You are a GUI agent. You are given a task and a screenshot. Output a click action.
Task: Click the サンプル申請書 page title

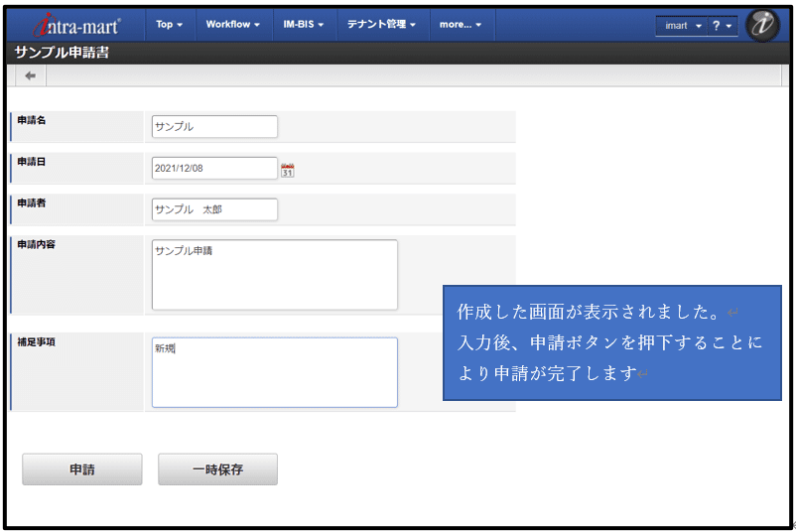[62, 53]
